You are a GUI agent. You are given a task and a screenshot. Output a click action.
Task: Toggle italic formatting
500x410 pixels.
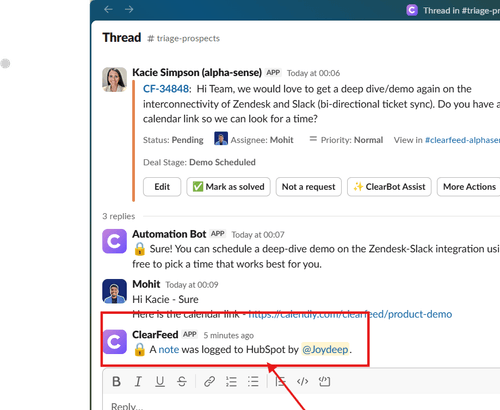point(138,381)
